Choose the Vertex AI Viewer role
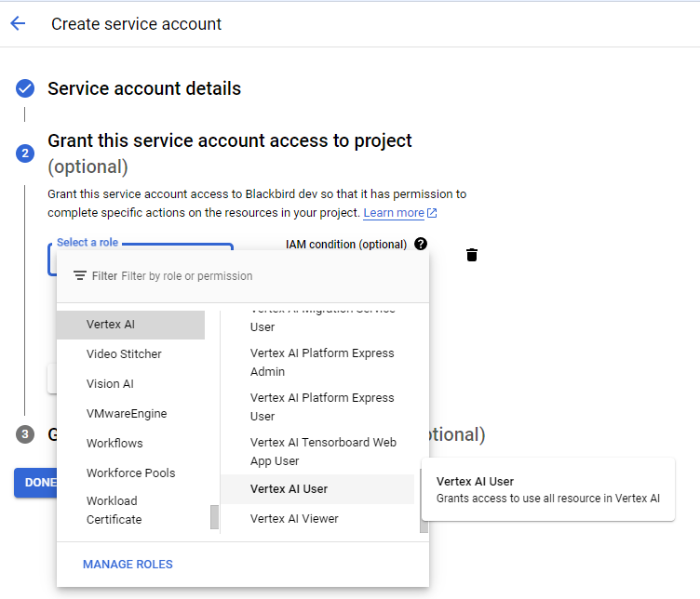The height and width of the screenshot is (599, 700). coord(317,519)
